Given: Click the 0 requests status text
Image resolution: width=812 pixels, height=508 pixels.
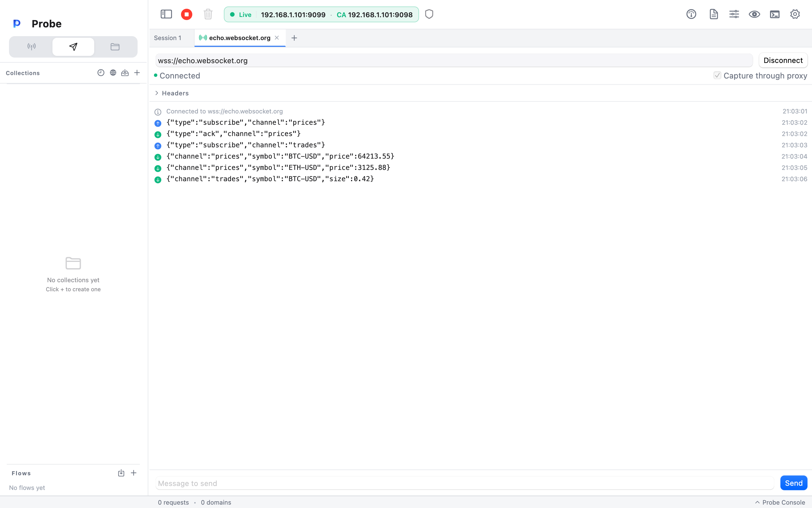Looking at the screenshot, I should (x=173, y=502).
